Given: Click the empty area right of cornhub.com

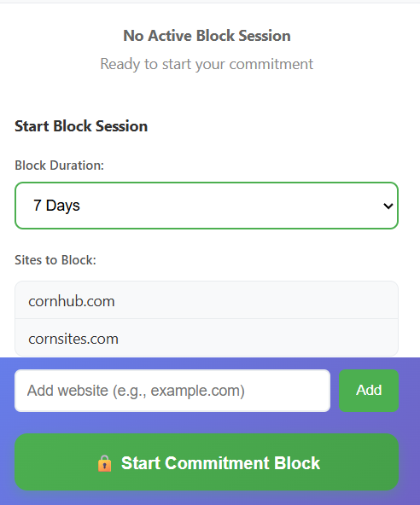Looking at the screenshot, I should [254, 300].
